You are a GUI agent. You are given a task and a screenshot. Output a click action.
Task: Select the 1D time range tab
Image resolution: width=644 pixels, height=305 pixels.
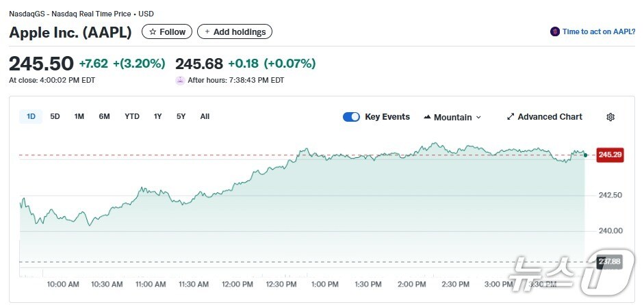[31, 116]
